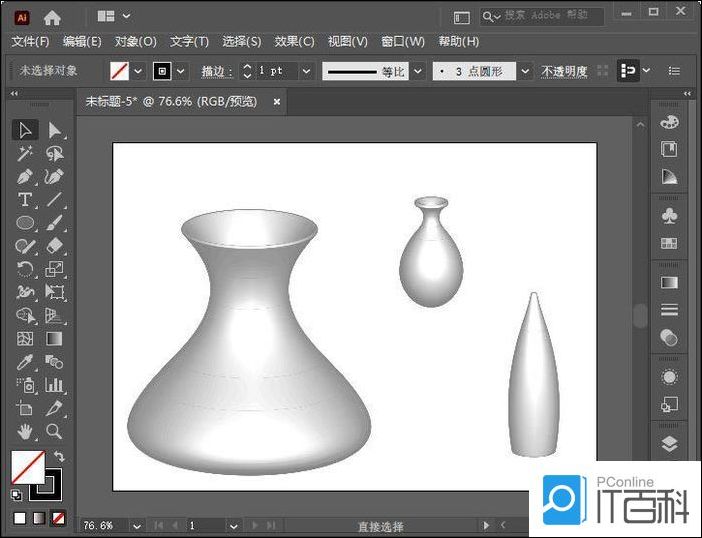The image size is (702, 538).
Task: Open the 3 点圆形 brush dropdown
Action: pos(526,71)
